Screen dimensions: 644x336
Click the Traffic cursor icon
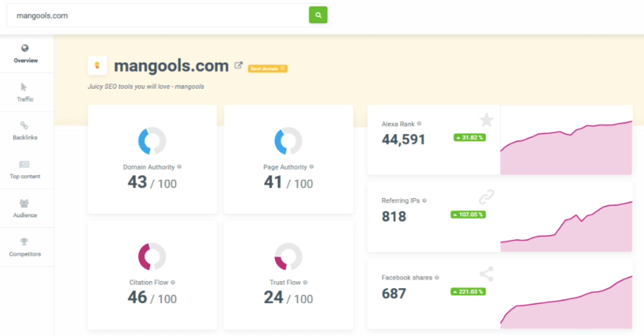click(x=24, y=87)
